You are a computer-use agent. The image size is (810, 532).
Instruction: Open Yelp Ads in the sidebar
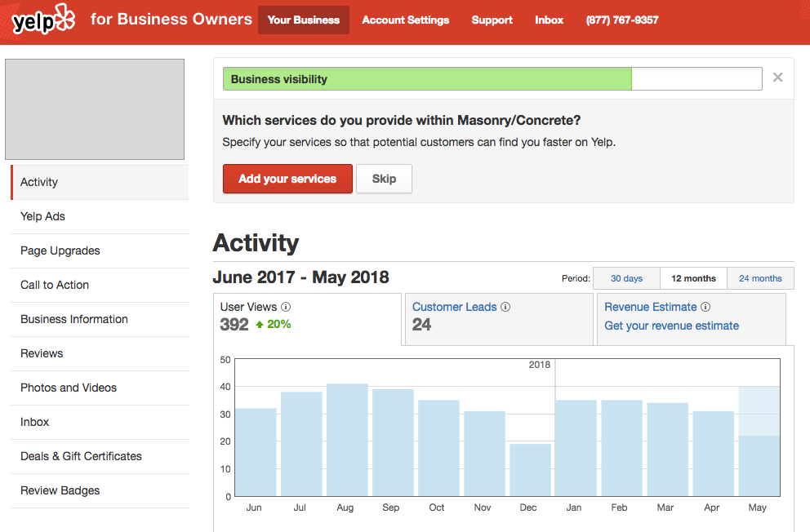coord(100,217)
